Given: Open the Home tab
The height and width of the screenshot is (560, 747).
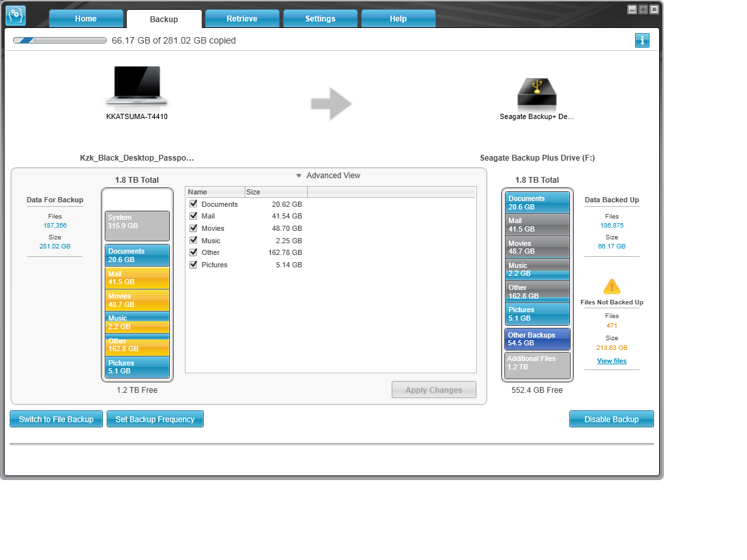Looking at the screenshot, I should (86, 19).
